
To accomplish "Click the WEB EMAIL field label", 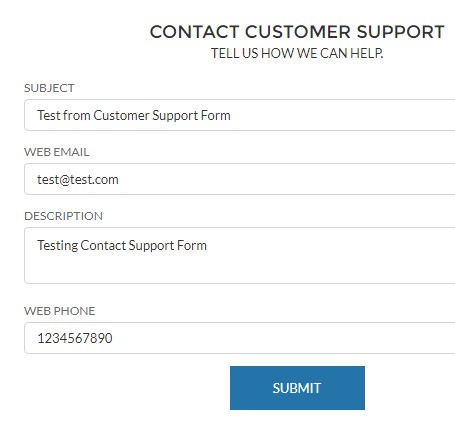I will [57, 152].
